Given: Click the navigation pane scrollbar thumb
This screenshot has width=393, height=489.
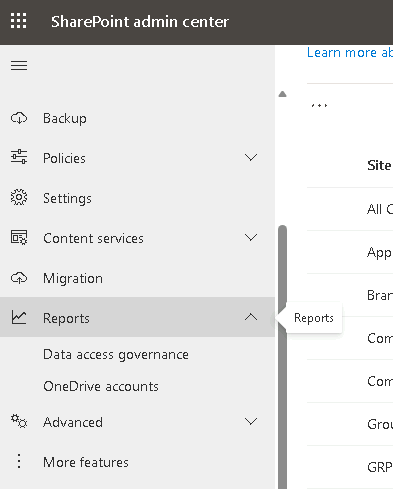Looking at the screenshot, I should pyautogui.click(x=282, y=357).
